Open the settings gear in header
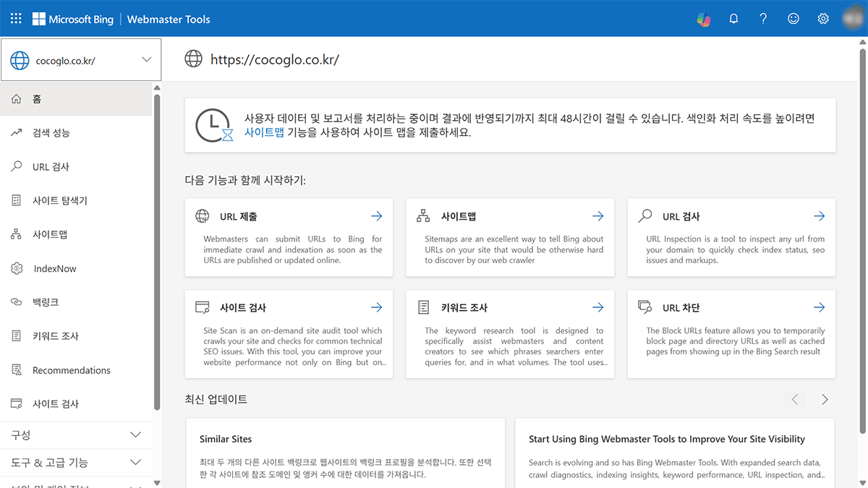Screen dimensions: 868x488 pyautogui.click(x=823, y=19)
